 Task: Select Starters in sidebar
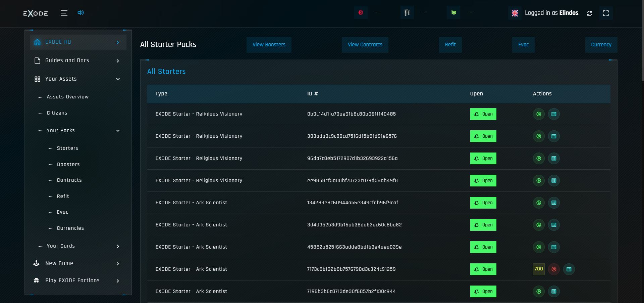point(67,148)
